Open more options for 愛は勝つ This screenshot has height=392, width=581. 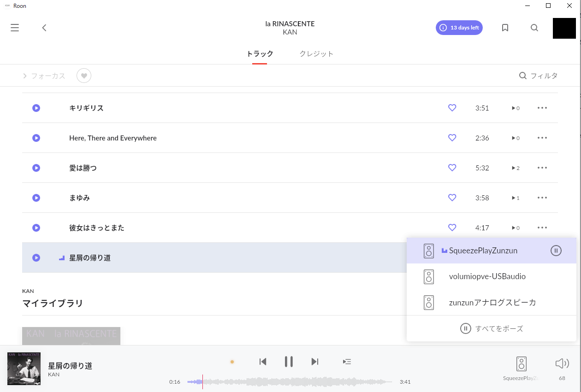click(542, 168)
